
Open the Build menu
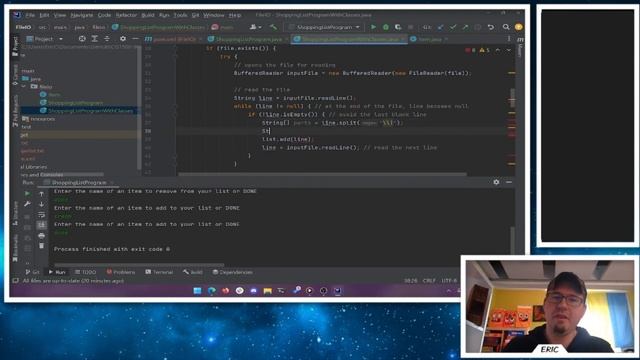(148, 15)
